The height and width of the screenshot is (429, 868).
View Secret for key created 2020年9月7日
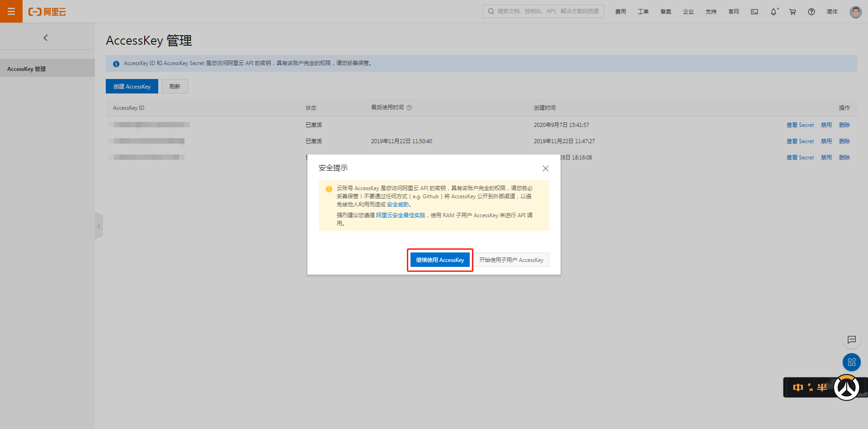(x=800, y=125)
